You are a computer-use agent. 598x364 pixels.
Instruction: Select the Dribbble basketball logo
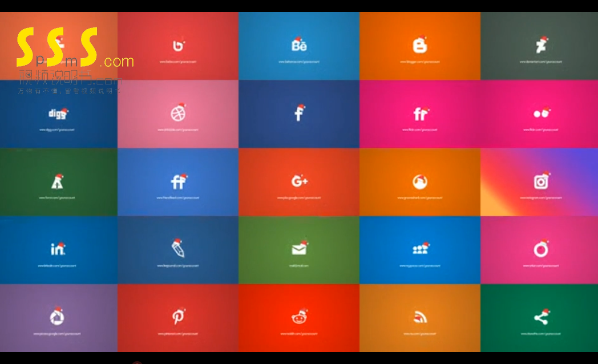point(178,113)
